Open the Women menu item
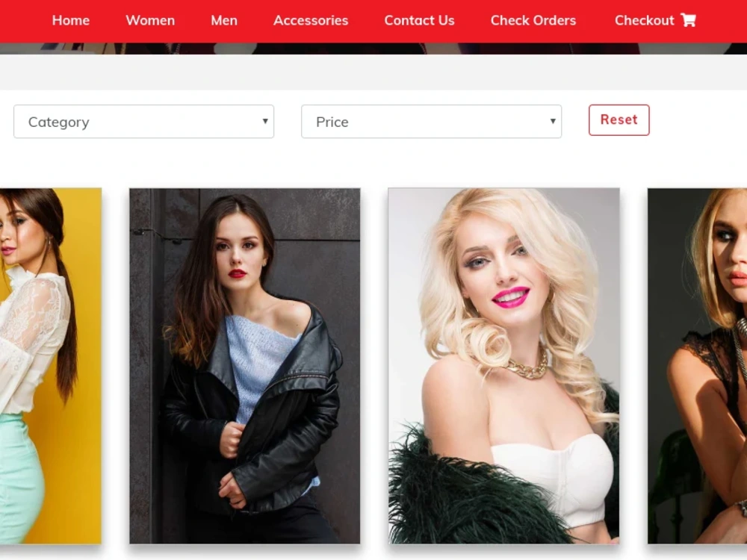 150,20
